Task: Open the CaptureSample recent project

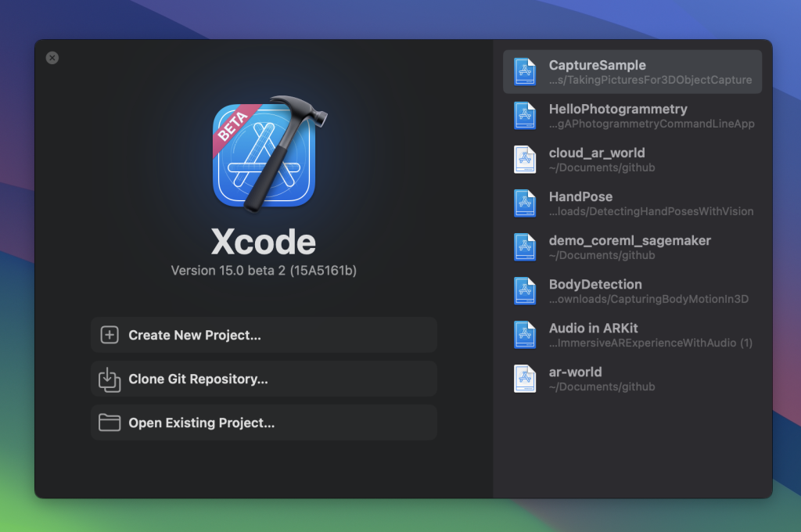Action: [632, 71]
